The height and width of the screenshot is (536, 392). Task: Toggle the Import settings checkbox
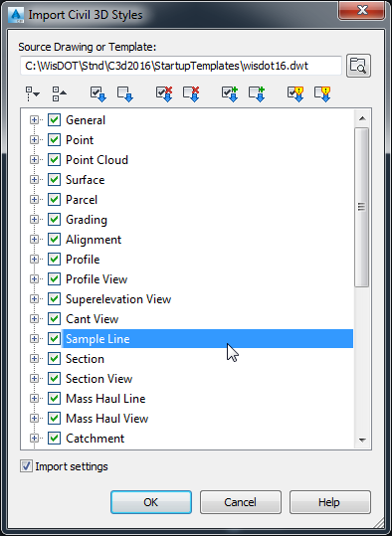[x=26, y=466]
